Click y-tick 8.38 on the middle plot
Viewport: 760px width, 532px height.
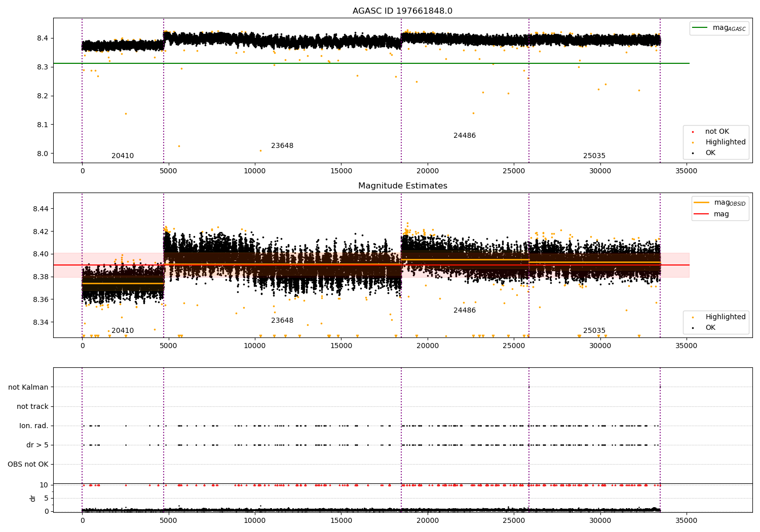[40, 277]
